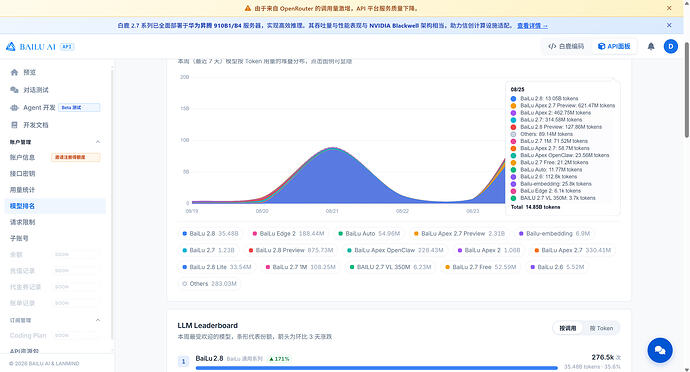The width and height of the screenshot is (690, 372).
Task: Click the BaiLu 2.8 leaderboard progress bar
Action: click(377, 368)
